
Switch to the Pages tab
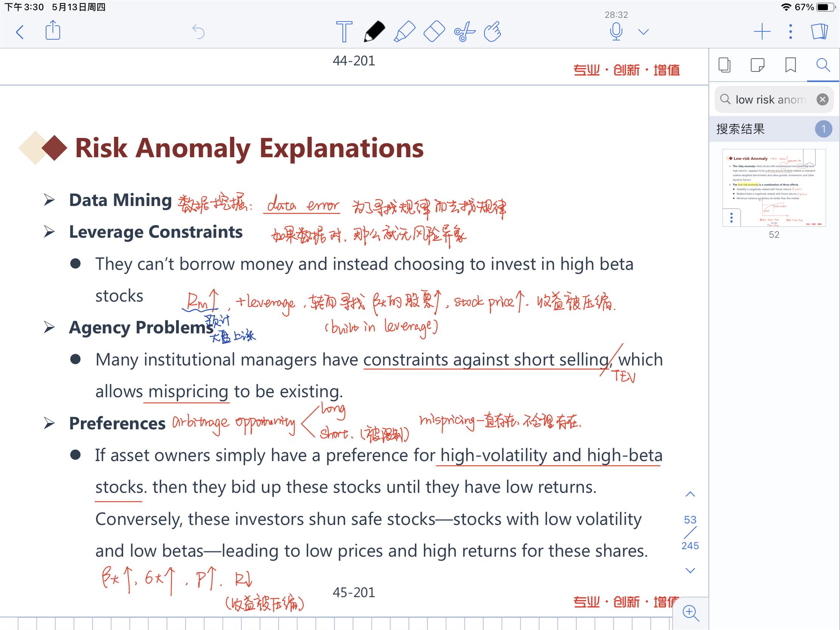[724, 65]
